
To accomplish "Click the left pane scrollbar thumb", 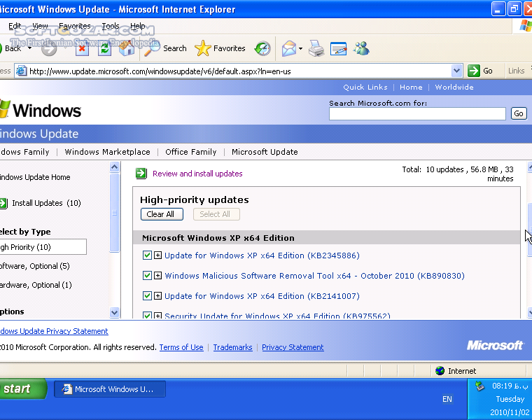I will click(x=114, y=213).
